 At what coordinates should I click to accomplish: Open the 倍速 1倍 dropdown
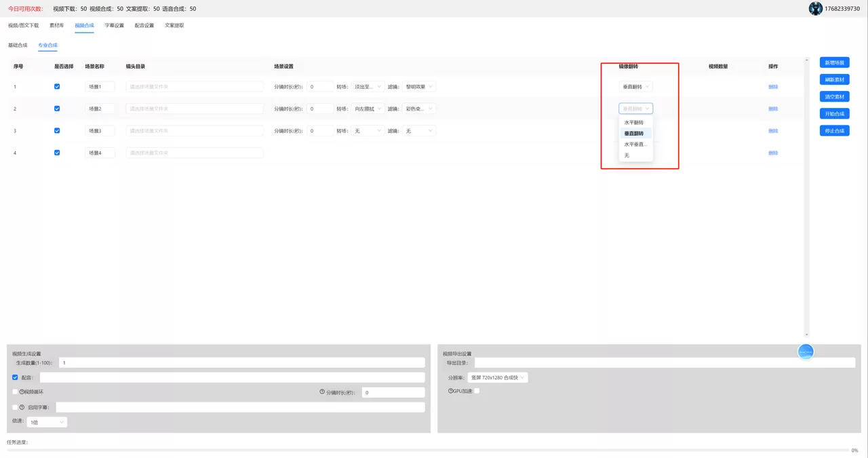tap(47, 422)
